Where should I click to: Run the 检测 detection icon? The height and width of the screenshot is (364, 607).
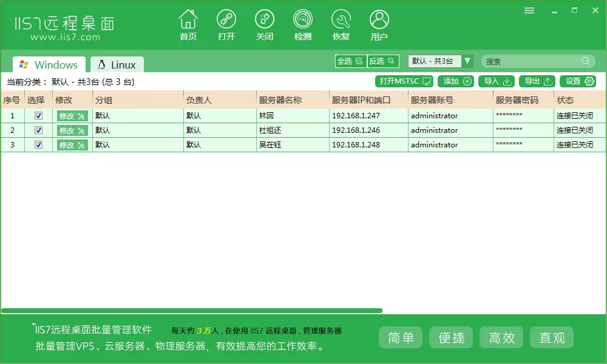303,25
